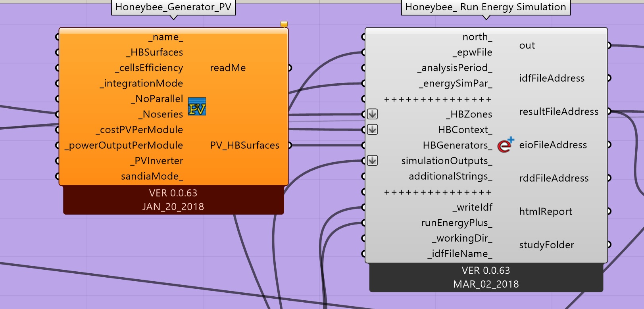Click the graft arrow icon beside _HBZones

pos(372,114)
